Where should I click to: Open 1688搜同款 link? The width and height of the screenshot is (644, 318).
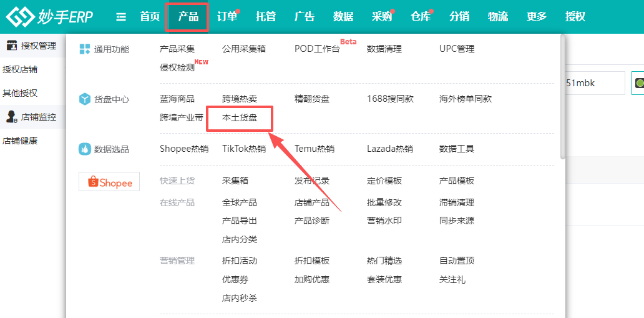pyautogui.click(x=390, y=99)
